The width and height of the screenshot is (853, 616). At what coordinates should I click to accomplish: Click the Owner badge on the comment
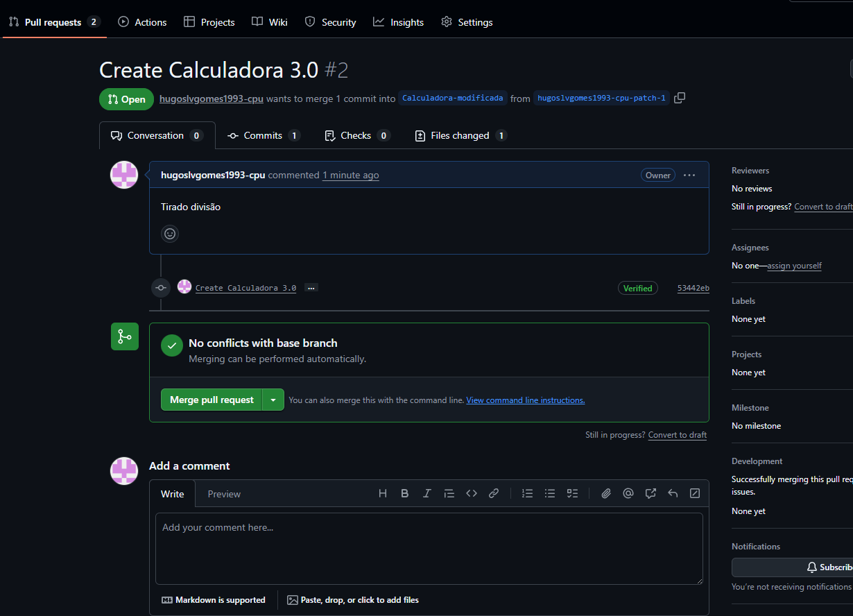658,176
